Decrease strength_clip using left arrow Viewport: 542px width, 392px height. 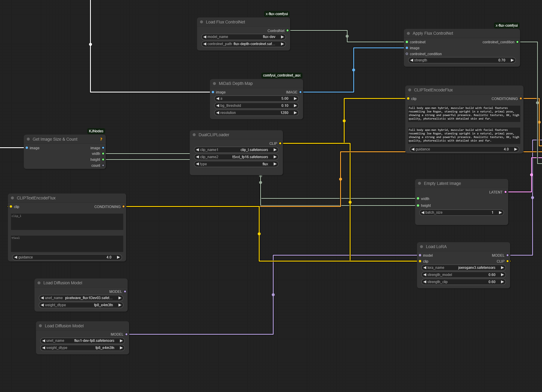click(x=425, y=282)
